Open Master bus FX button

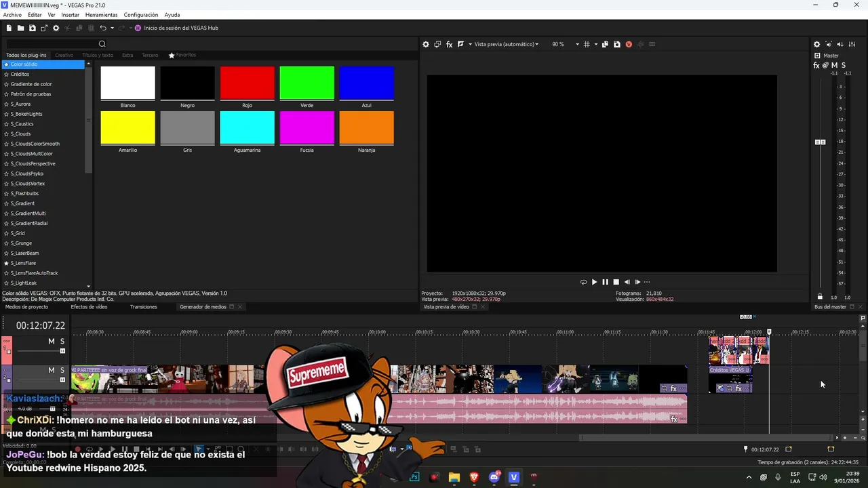pos(816,65)
